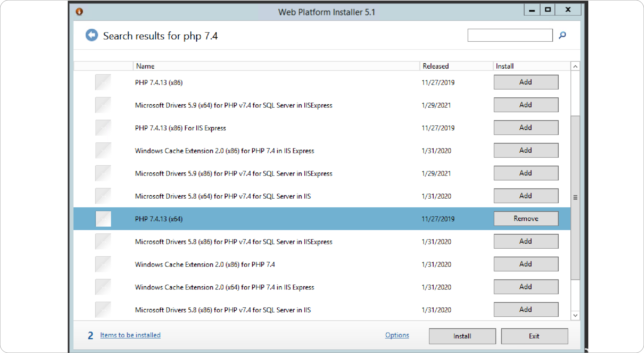The width and height of the screenshot is (644, 353).
Task: Select PHP 7.4.13 (x86) For IIS Express name
Action: pos(180,128)
